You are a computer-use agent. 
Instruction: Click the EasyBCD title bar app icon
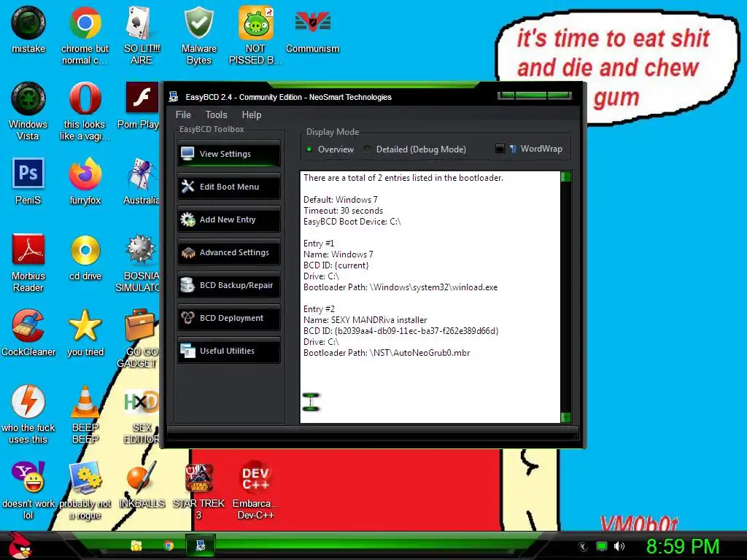coord(174,97)
